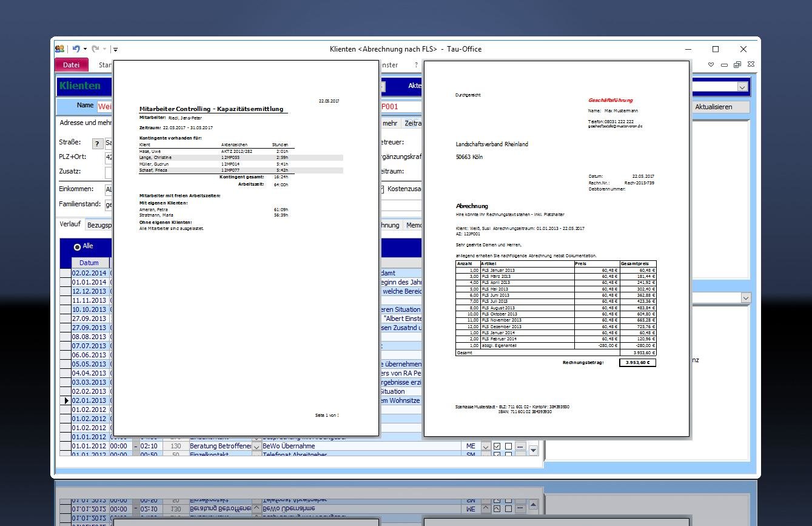Toggle the checked checkbox in BeWo Übernahme row
Screen dimensions: 812x526
pyautogui.click(x=497, y=447)
